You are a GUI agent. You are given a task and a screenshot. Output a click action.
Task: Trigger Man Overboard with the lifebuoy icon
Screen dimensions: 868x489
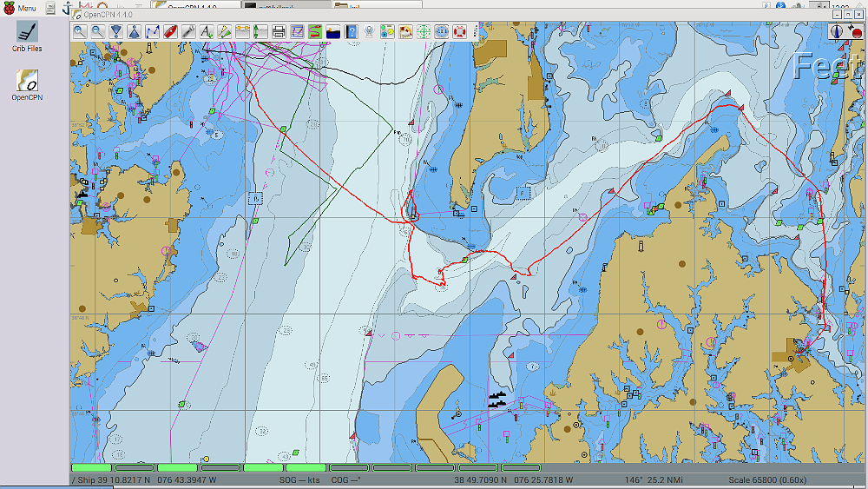[x=459, y=32]
